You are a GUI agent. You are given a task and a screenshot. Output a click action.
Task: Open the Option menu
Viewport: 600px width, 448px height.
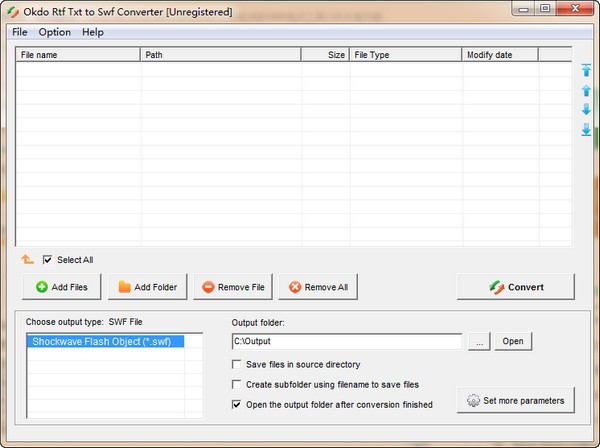[54, 32]
